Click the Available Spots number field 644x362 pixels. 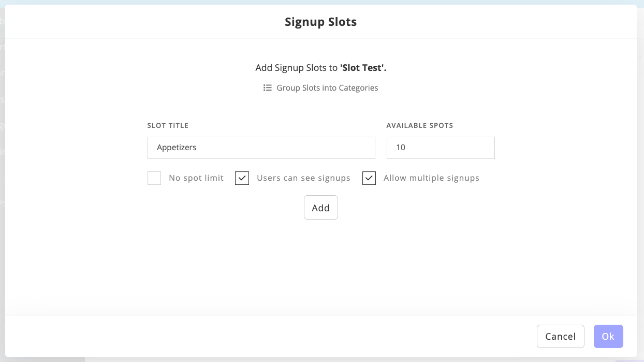[441, 148]
